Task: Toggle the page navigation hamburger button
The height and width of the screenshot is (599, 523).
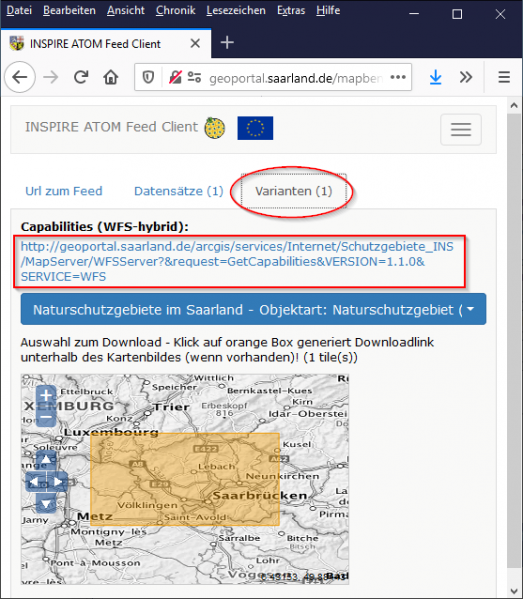Action: point(461,130)
